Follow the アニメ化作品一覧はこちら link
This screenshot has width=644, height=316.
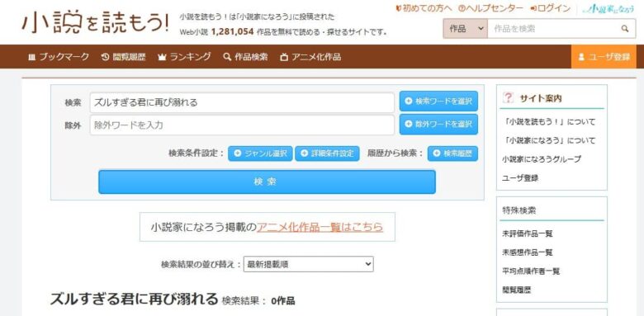[x=320, y=227]
